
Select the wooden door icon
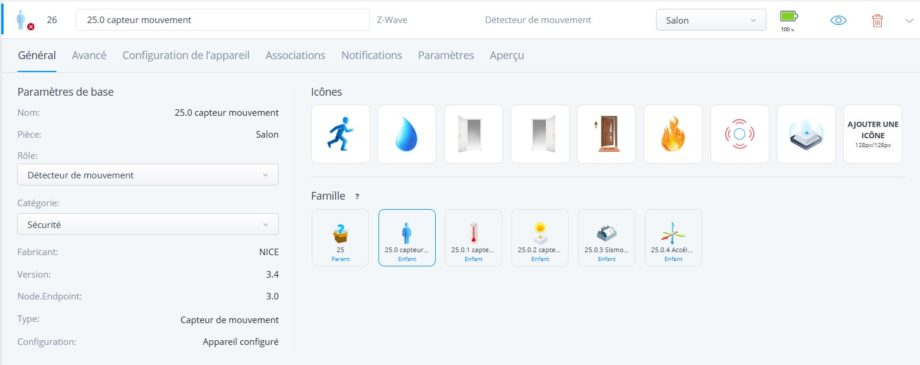point(607,134)
